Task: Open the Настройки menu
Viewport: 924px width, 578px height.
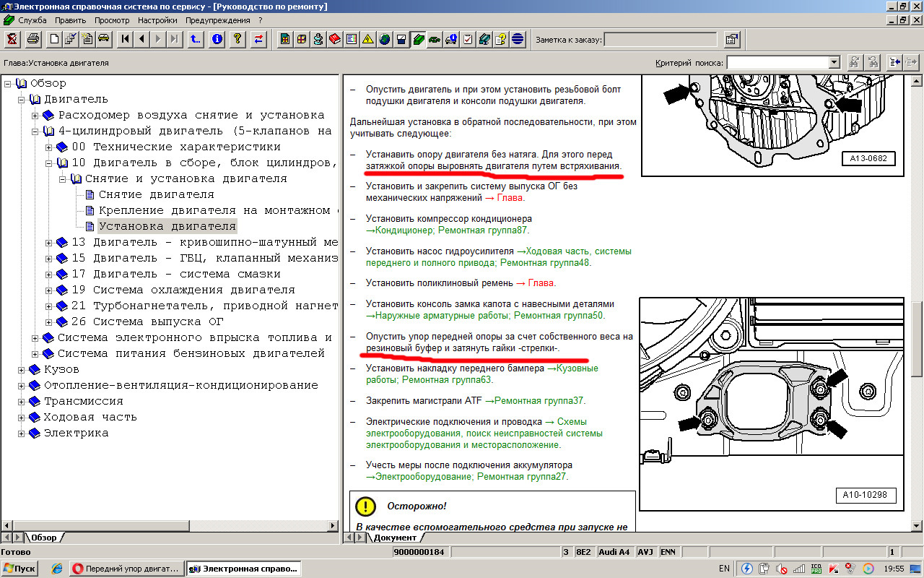Action: (158, 20)
